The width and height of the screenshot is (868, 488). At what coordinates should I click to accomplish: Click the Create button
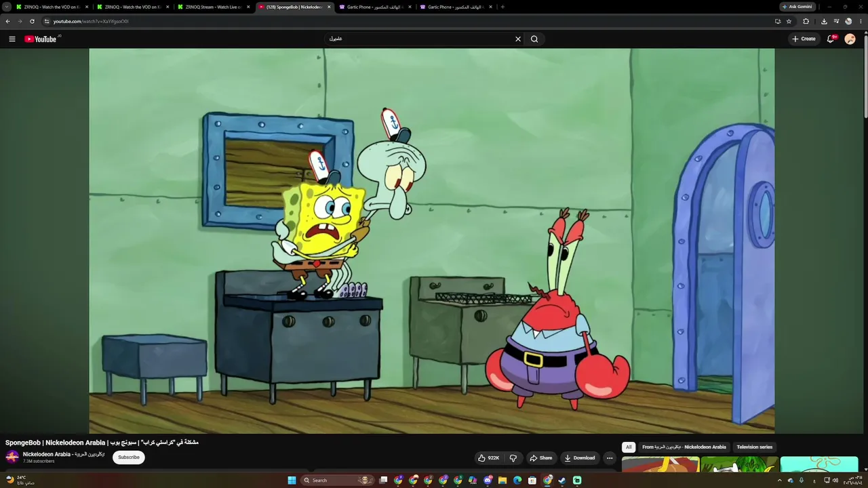tap(804, 39)
